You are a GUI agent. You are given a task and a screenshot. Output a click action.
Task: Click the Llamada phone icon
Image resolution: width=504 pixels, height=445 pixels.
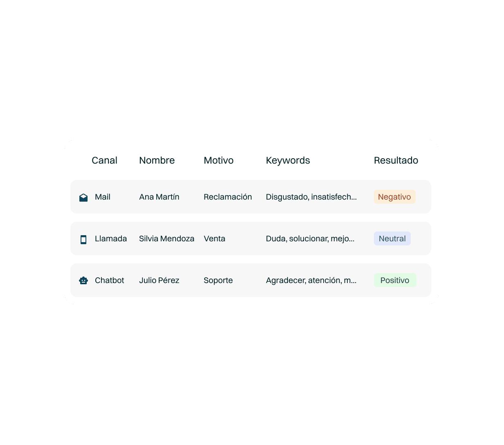(83, 239)
